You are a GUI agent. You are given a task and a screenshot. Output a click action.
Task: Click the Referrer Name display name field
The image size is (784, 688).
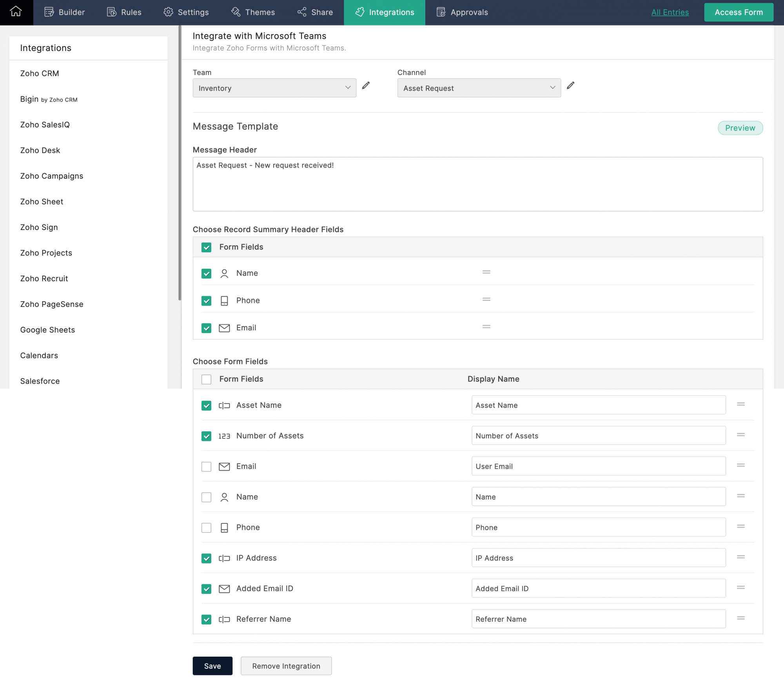[x=599, y=619]
